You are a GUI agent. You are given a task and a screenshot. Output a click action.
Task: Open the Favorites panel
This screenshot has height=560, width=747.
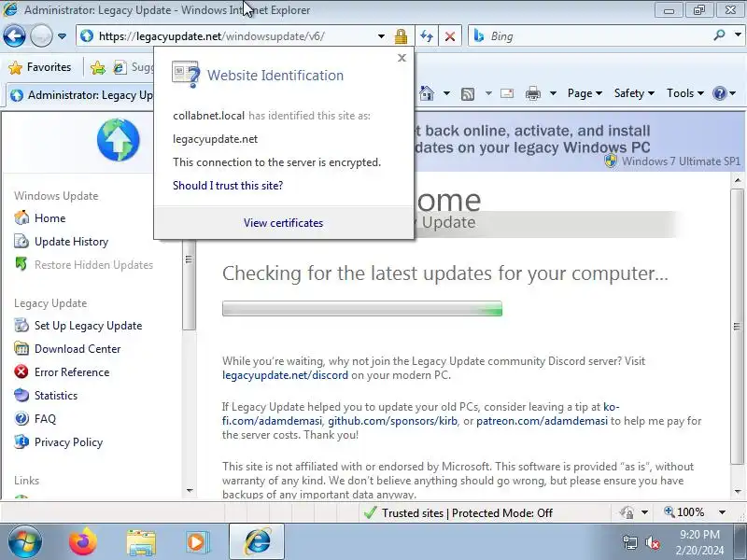tap(40, 67)
